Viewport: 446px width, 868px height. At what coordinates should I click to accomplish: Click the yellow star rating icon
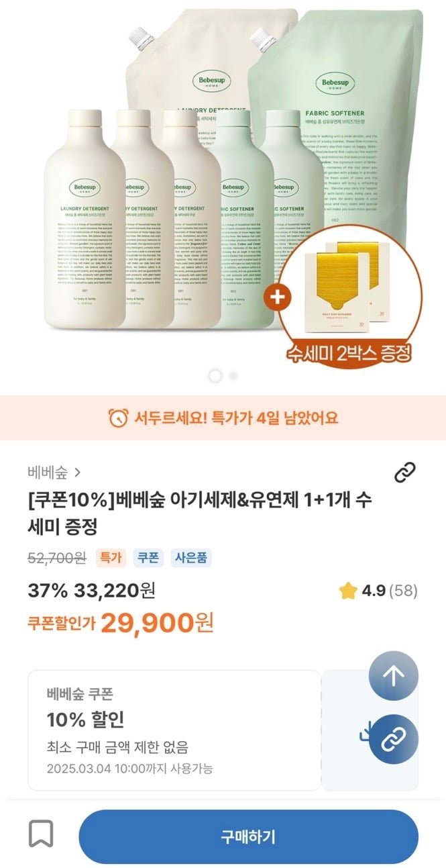(347, 591)
